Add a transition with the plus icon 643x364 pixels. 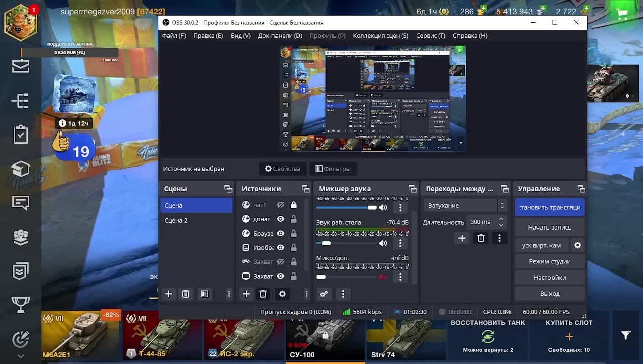462,238
